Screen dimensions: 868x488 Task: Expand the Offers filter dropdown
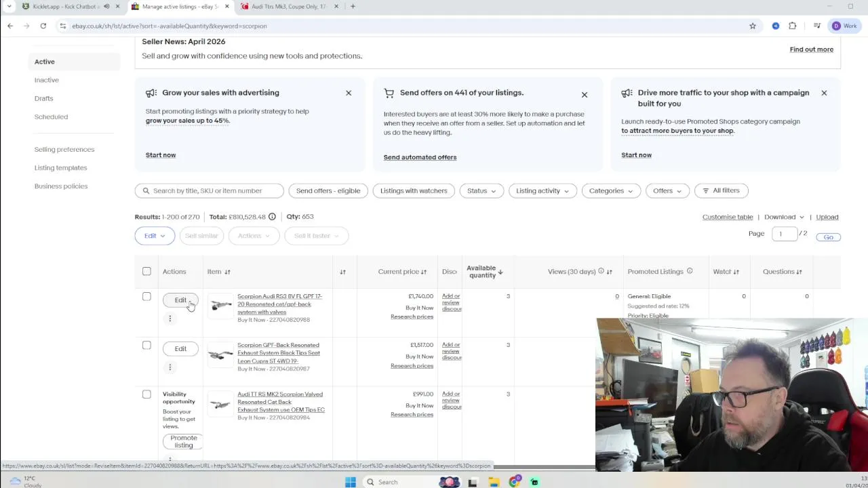click(667, 190)
